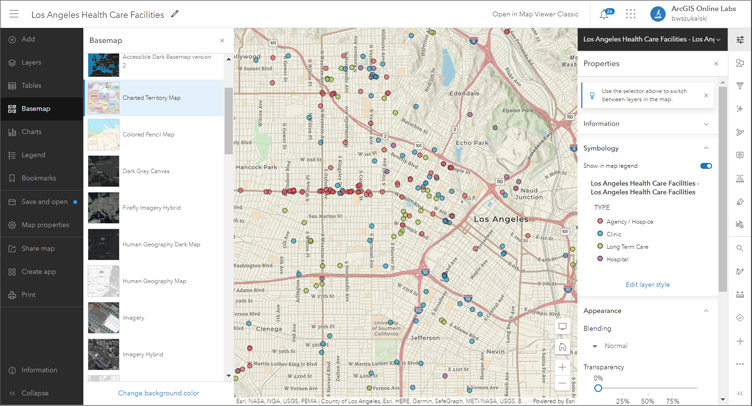The image size is (752, 406).
Task: Click Open in Map Viewer Classic
Action: 535,14
